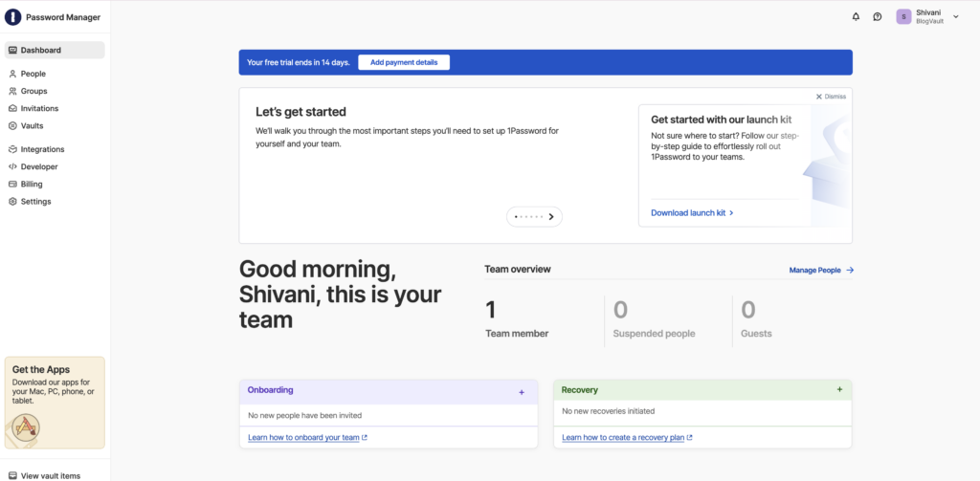Open Integrations page
The width and height of the screenshot is (980, 481).
[x=42, y=150]
